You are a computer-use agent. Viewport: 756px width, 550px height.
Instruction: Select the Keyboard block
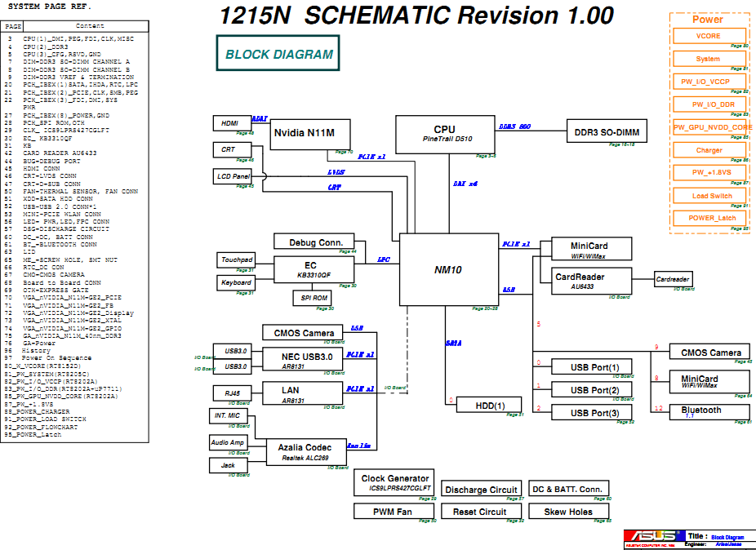(x=236, y=283)
